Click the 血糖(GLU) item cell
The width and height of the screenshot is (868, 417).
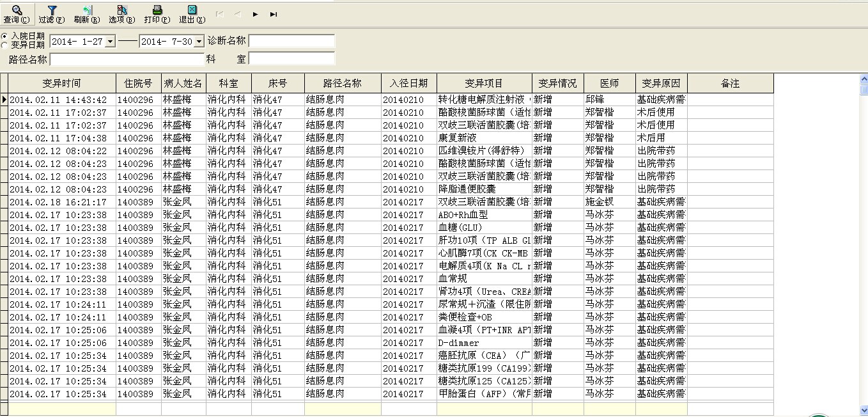(484, 228)
